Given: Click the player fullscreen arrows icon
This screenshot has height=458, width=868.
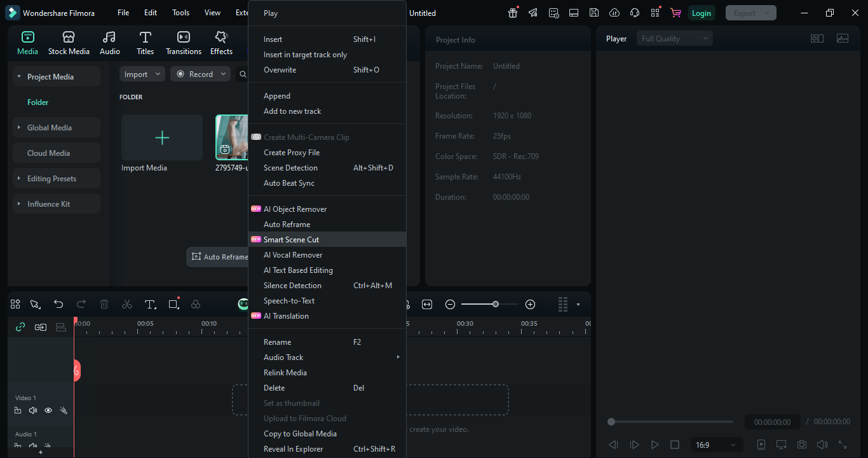Looking at the screenshot, I should pyautogui.click(x=843, y=445).
